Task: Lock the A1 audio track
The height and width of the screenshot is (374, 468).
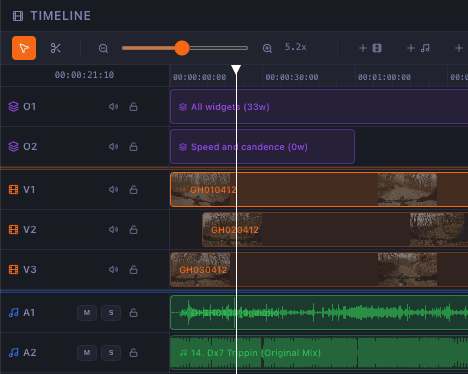Action: pyautogui.click(x=133, y=313)
